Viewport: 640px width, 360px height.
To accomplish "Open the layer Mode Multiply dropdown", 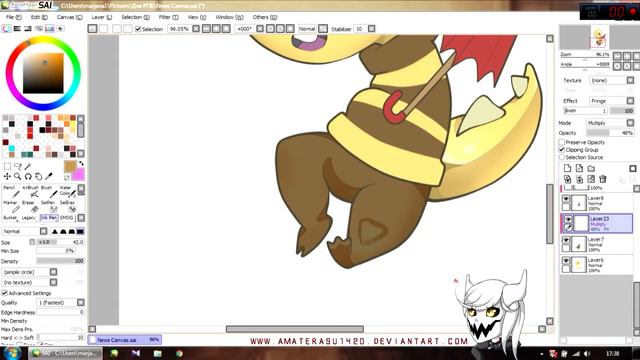I will [x=610, y=123].
